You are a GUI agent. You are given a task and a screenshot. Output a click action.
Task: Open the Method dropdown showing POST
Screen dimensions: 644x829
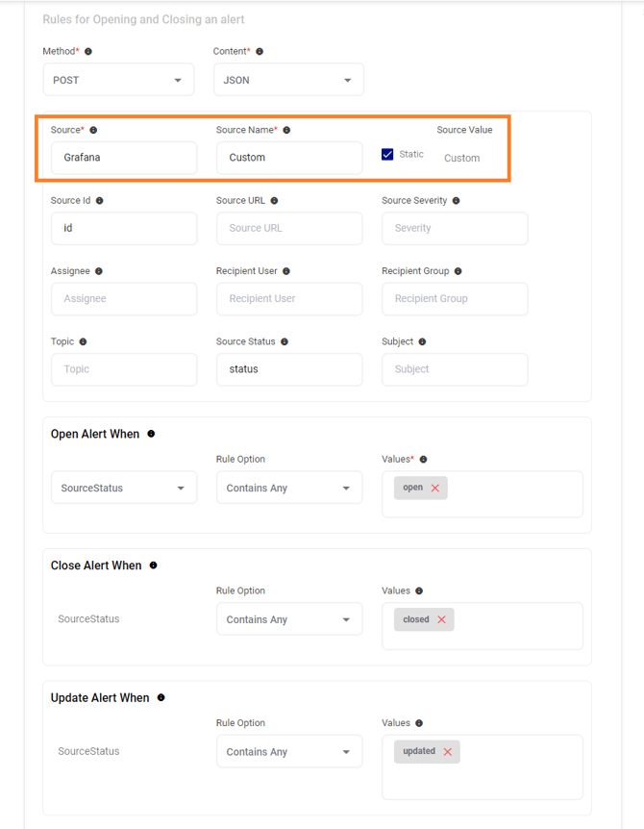[117, 80]
